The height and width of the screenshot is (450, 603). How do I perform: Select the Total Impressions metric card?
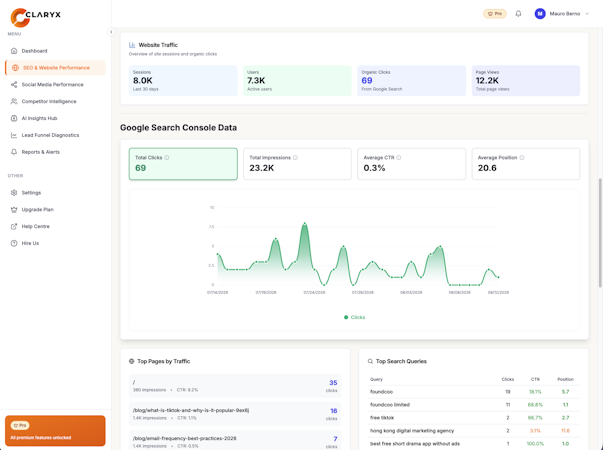(297, 164)
